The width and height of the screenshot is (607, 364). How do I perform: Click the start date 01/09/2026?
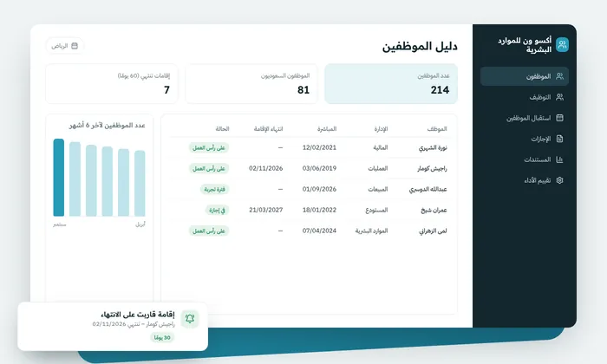pyautogui.click(x=319, y=189)
